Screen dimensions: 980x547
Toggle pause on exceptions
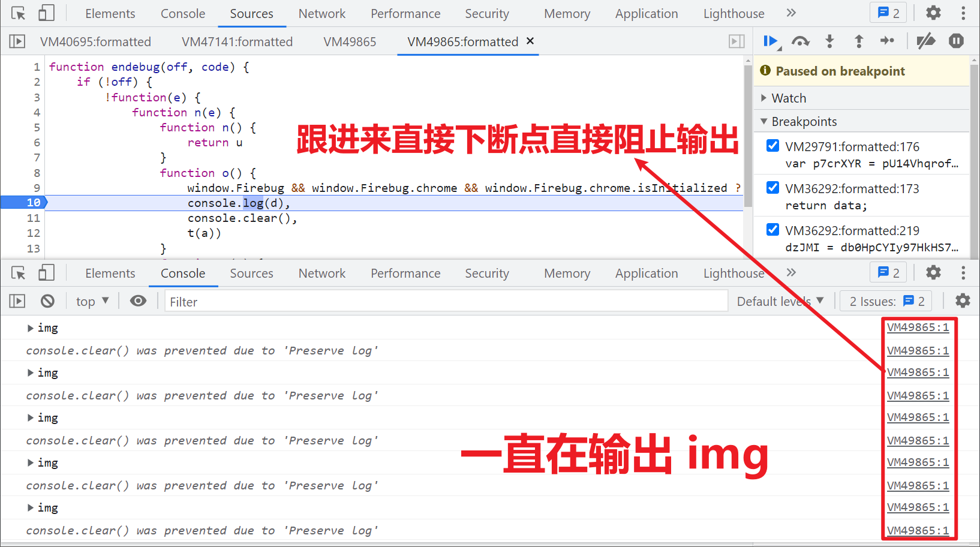956,41
